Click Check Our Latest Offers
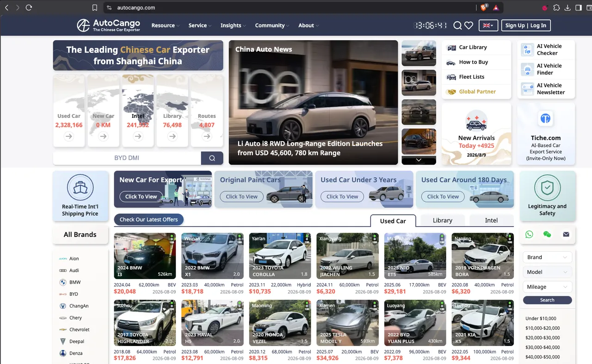Viewport: 592px width, 364px height. coord(149,219)
